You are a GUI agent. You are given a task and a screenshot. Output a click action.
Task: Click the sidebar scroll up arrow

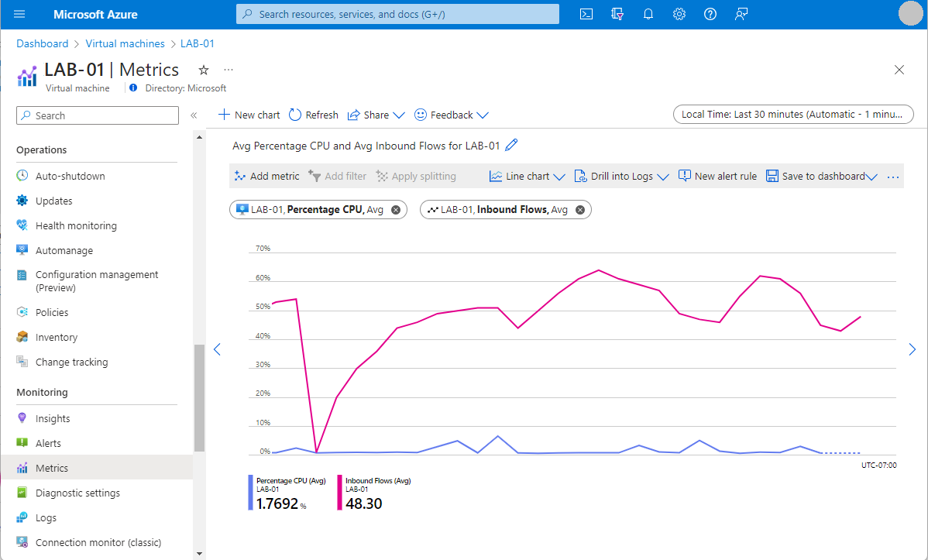pos(199,137)
